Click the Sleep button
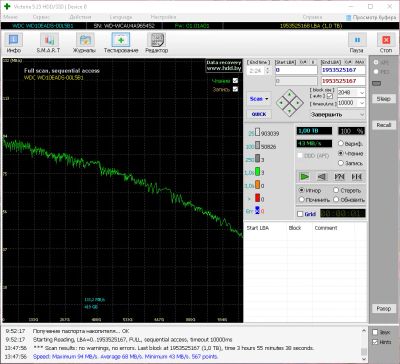Screen dimensions: 400x364 [384, 99]
